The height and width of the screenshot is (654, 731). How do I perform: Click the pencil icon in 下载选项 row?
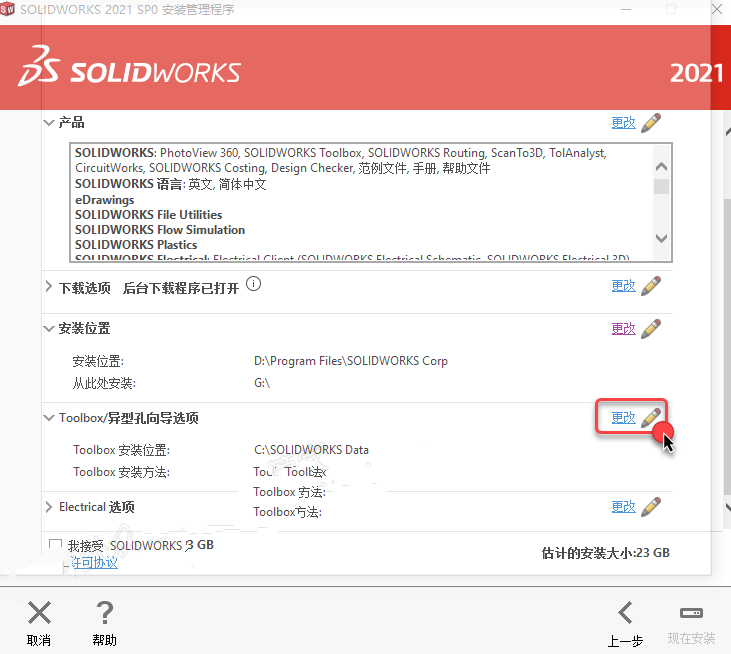pos(651,286)
